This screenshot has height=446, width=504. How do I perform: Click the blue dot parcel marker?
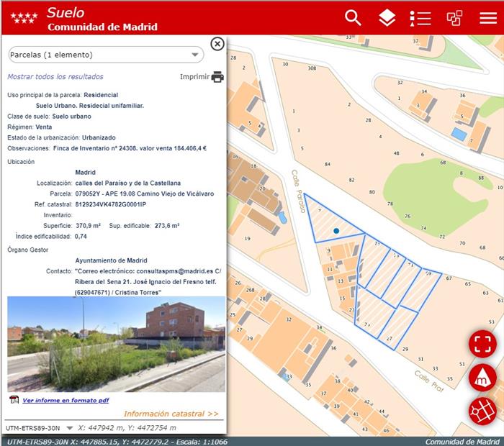point(336,230)
